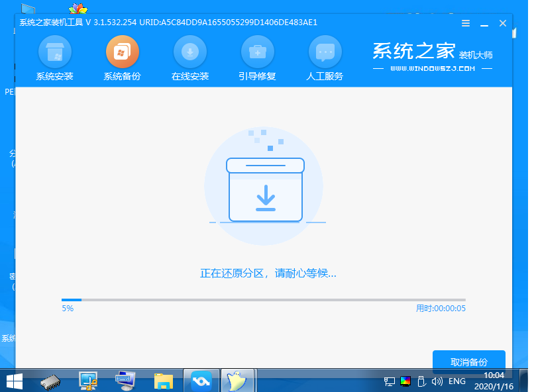Select the Ghost taskbar app icon
Screen dimensions: 536x392
click(237, 380)
